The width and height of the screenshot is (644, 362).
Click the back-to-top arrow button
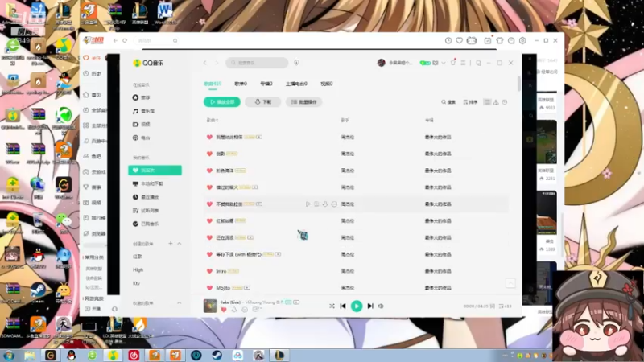(510, 283)
